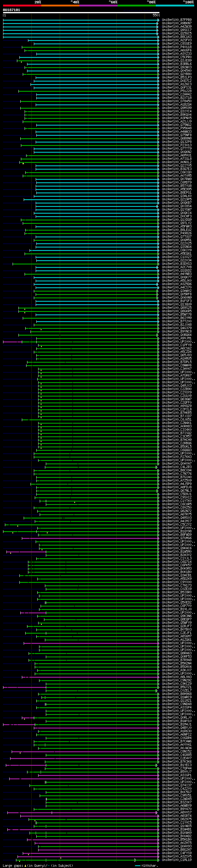Click the 550 query end position label
This screenshot has height=868, width=197.
(155, 15)
